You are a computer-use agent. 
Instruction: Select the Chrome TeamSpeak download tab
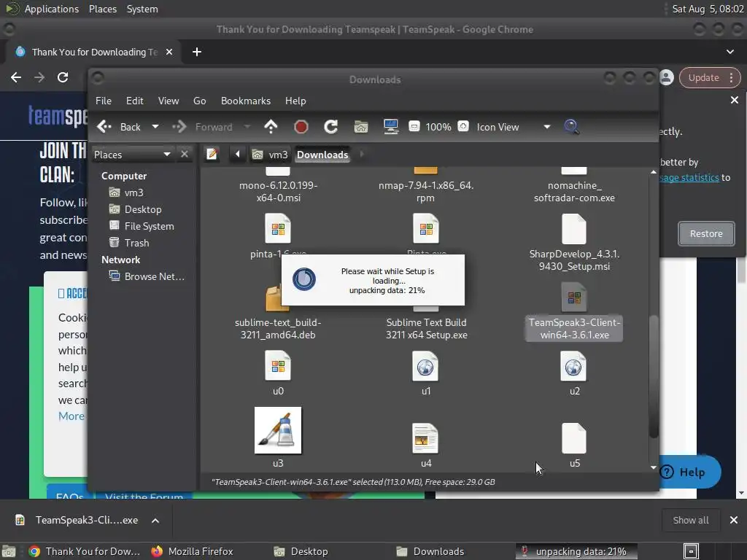94,52
